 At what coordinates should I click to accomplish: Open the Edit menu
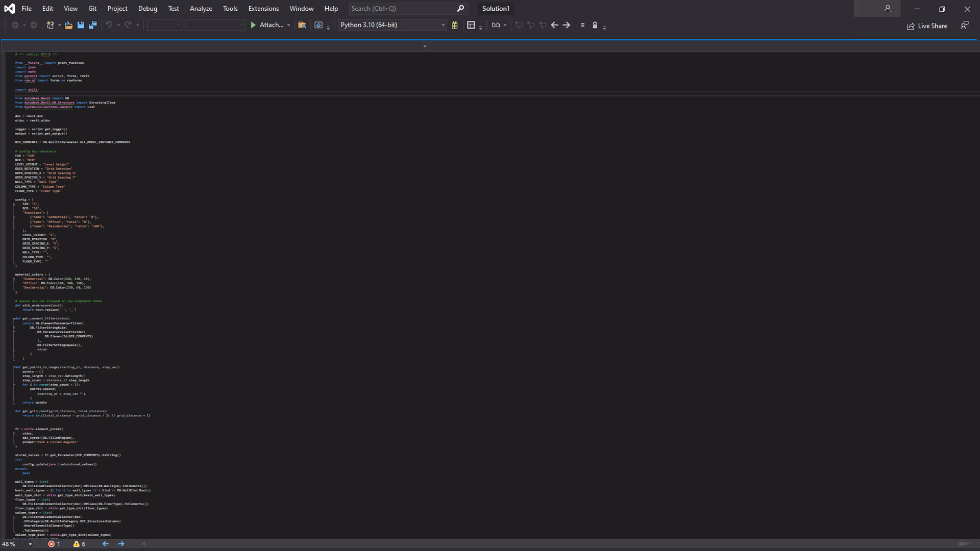[x=47, y=9]
